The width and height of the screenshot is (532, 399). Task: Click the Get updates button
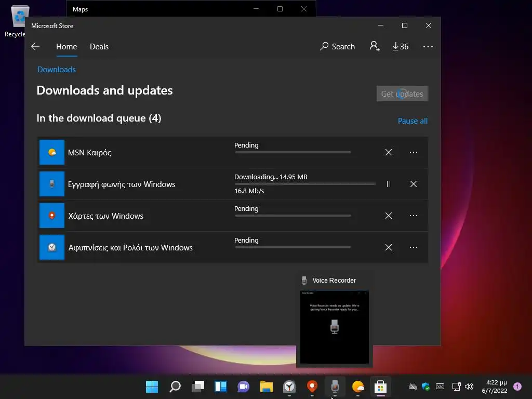coord(403,94)
